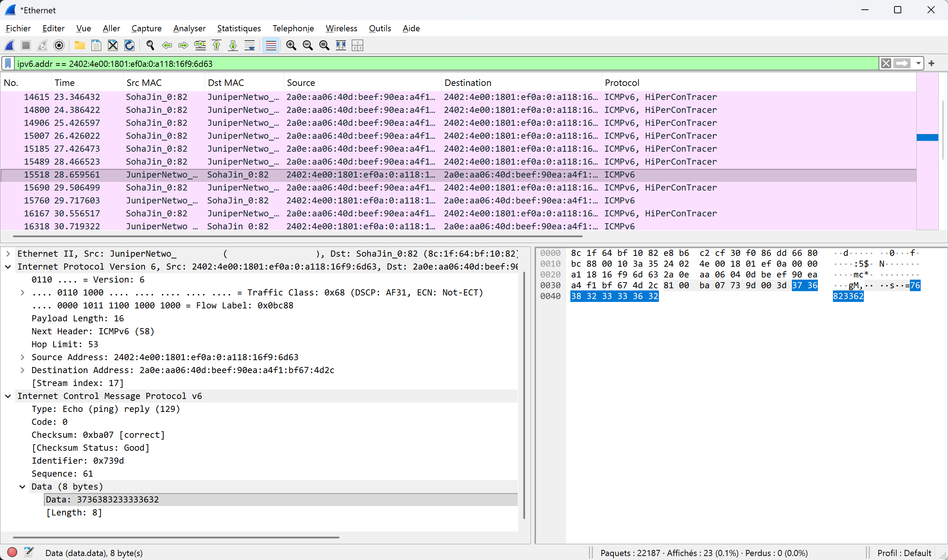Open the Telephonie menu

(x=293, y=28)
